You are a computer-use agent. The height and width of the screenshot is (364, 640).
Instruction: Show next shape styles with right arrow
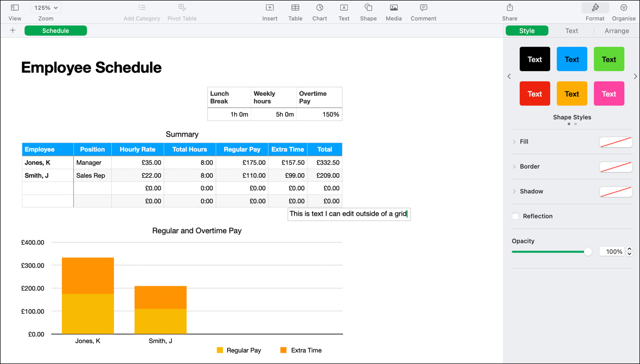[x=635, y=77]
